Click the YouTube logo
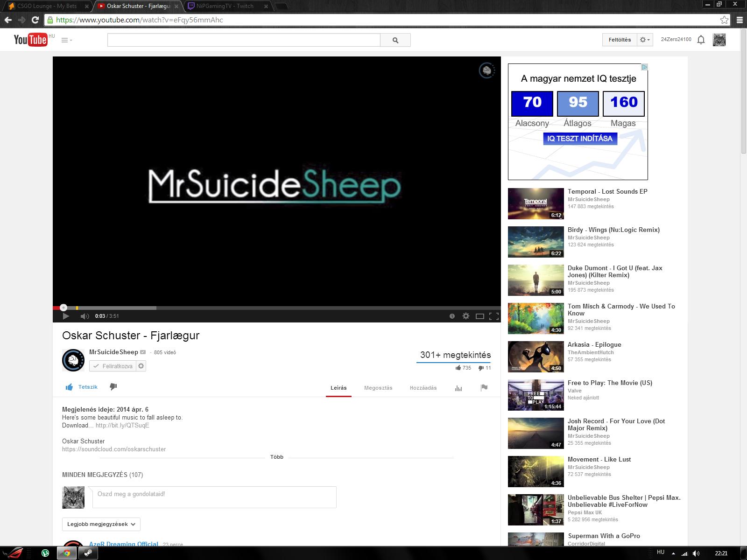The width and height of the screenshot is (747, 560). coord(31,40)
